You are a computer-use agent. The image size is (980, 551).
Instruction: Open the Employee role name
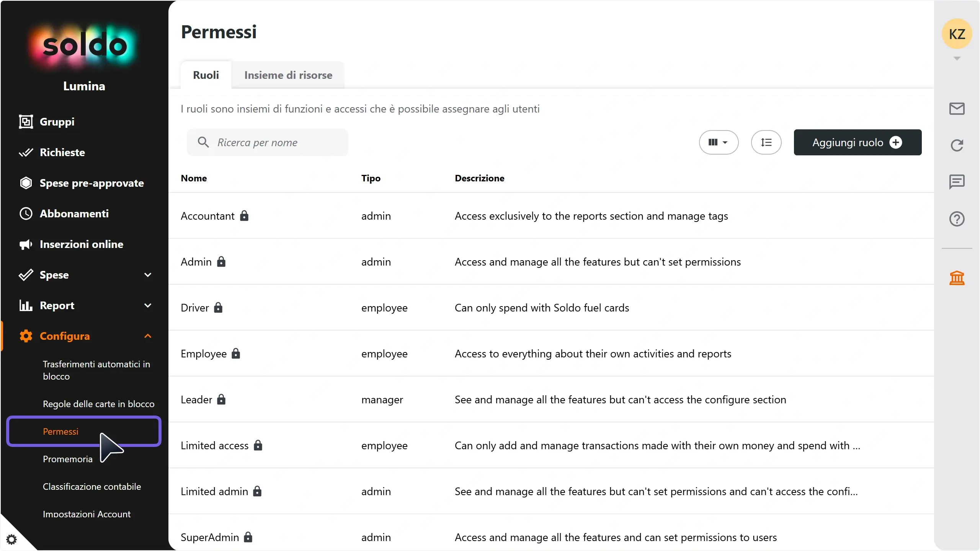point(204,354)
